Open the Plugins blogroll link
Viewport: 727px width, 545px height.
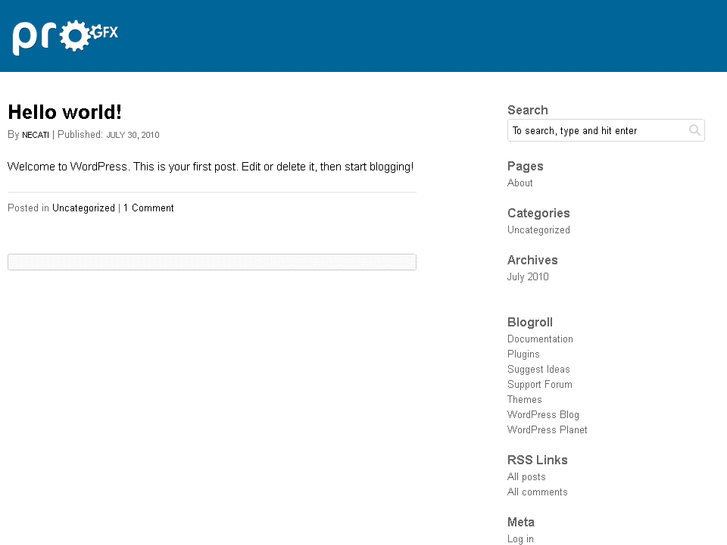pos(523,354)
